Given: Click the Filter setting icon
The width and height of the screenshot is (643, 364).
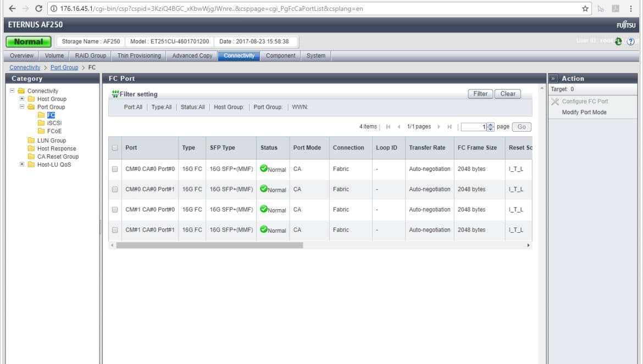Looking at the screenshot, I should 115,94.
